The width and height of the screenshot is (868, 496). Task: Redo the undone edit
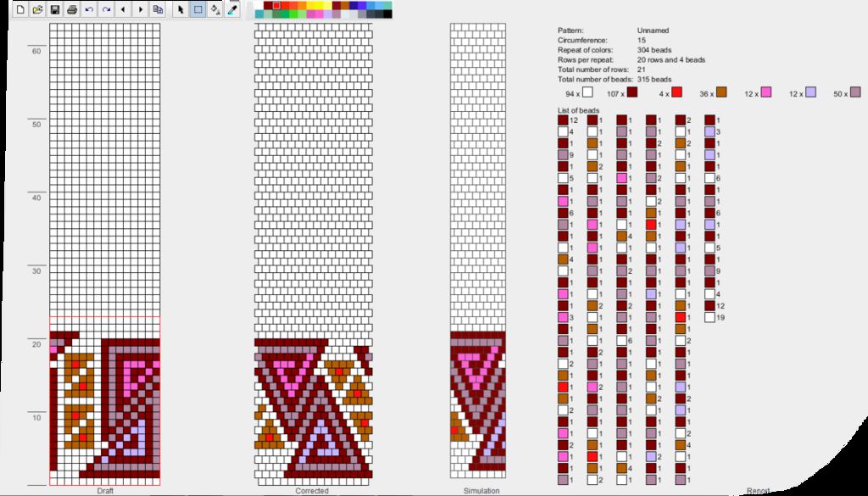tap(106, 10)
